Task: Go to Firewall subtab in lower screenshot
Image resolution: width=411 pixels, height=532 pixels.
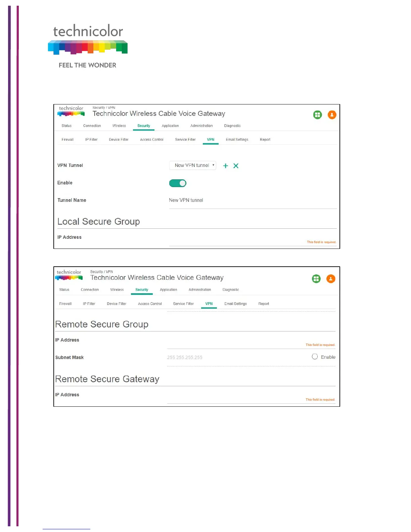Action: click(x=65, y=304)
